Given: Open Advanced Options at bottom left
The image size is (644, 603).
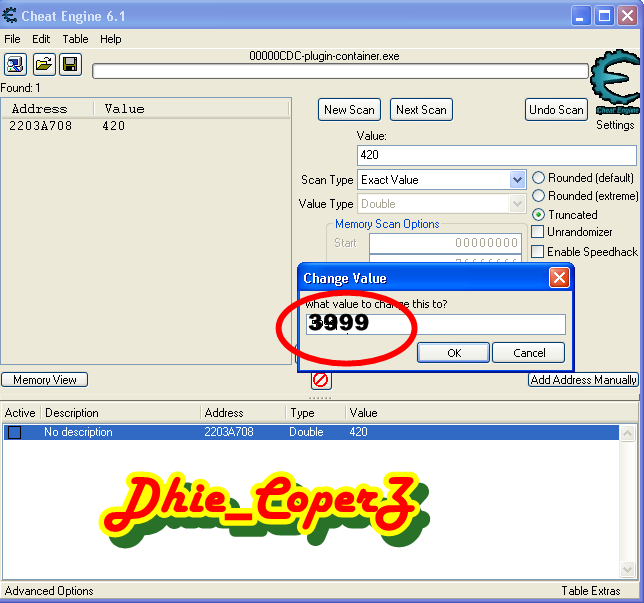Looking at the screenshot, I should coord(49,591).
